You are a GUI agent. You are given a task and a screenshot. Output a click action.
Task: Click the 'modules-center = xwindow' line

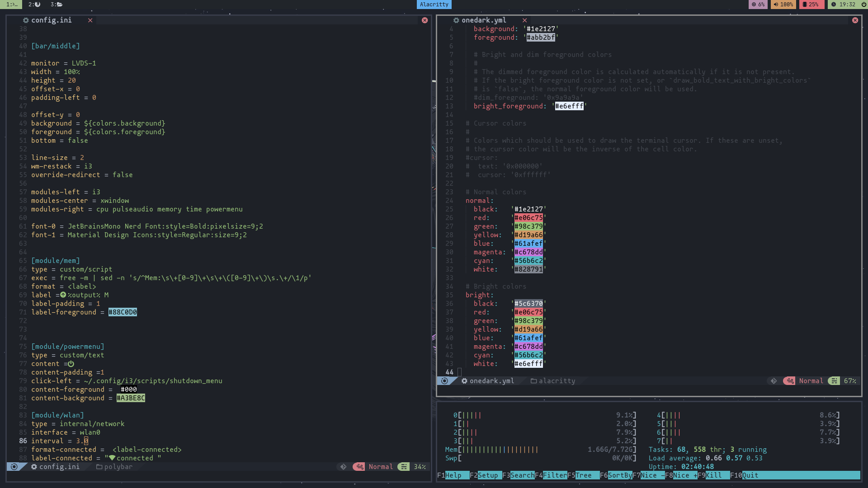tap(80, 201)
